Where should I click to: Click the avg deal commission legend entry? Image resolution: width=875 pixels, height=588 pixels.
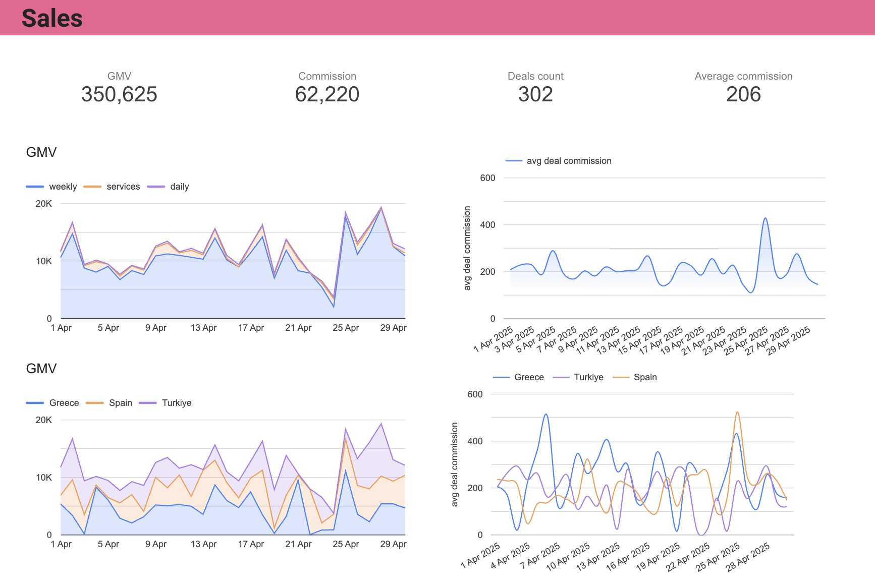coord(559,161)
